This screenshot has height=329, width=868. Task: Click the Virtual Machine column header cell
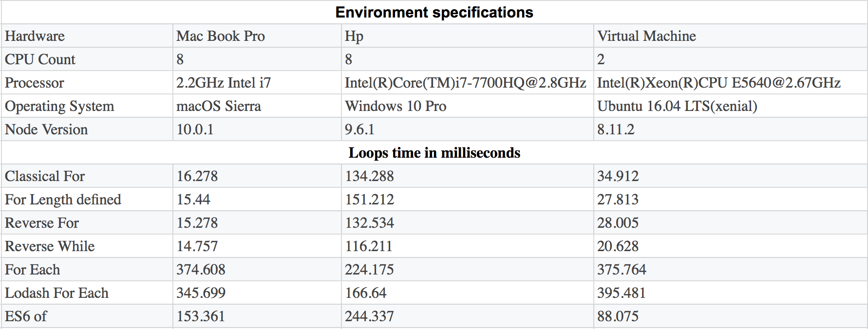point(730,36)
